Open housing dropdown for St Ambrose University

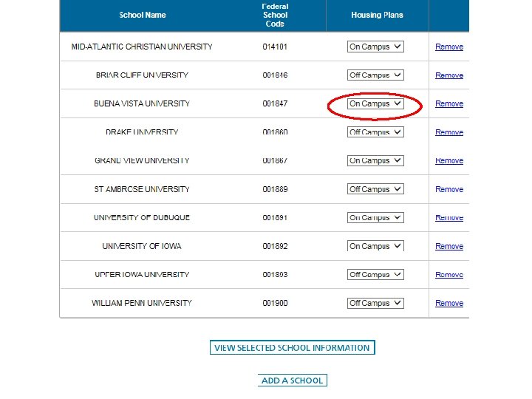375,189
